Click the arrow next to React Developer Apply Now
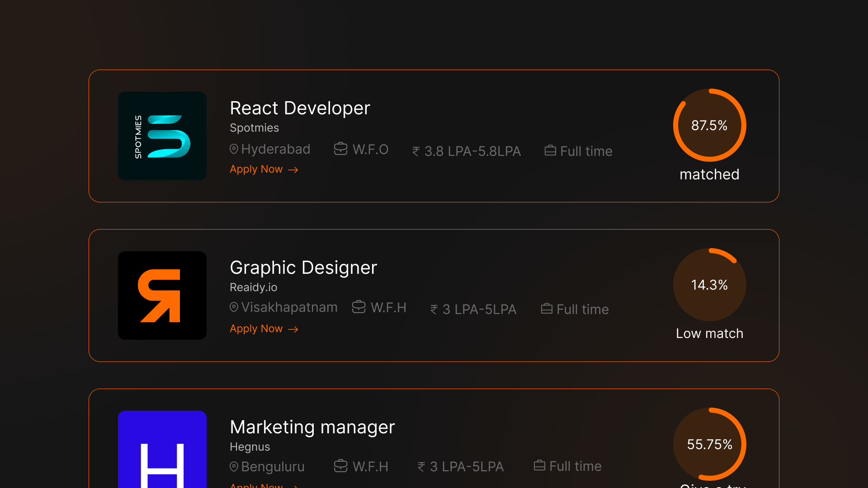868x488 pixels. tap(293, 169)
